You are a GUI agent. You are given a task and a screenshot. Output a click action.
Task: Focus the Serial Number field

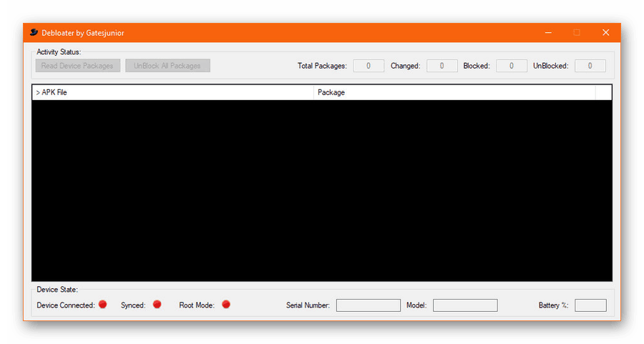[369, 305]
